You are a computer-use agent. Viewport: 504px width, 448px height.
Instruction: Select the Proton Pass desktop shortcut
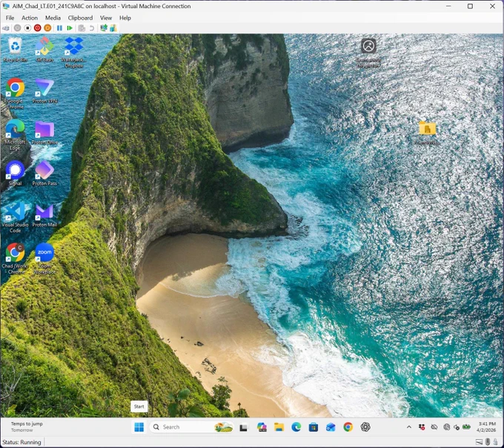tap(44, 174)
